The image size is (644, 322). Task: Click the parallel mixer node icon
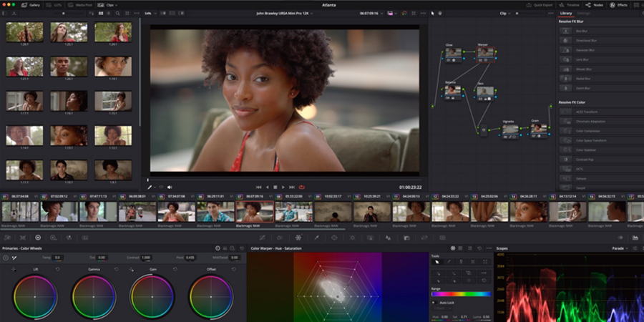(x=484, y=130)
